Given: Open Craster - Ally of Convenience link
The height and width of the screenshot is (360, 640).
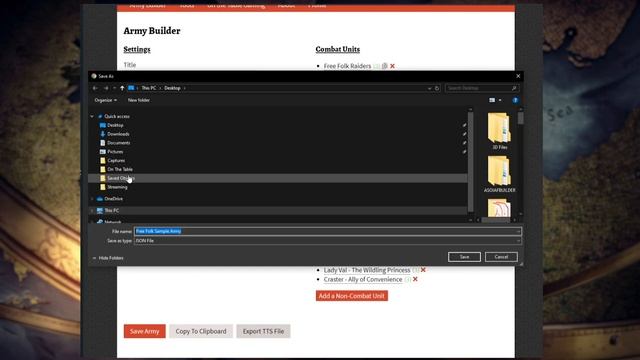Looking at the screenshot, I should [x=363, y=280].
